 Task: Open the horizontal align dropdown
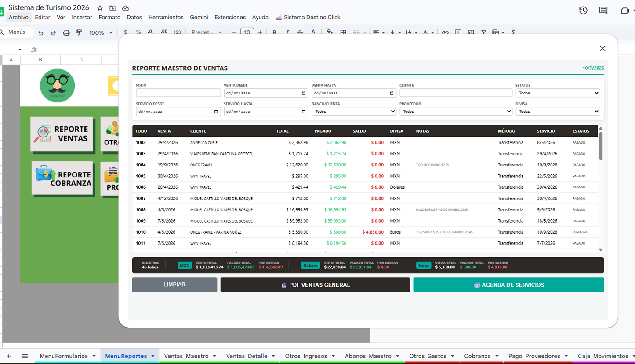pyautogui.click(x=378, y=32)
